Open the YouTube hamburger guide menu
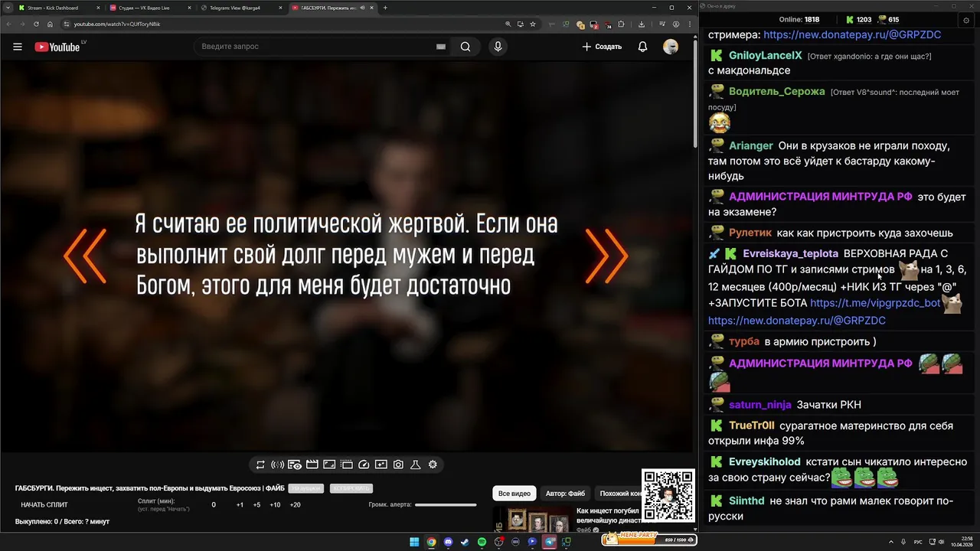980x551 pixels. [x=18, y=47]
